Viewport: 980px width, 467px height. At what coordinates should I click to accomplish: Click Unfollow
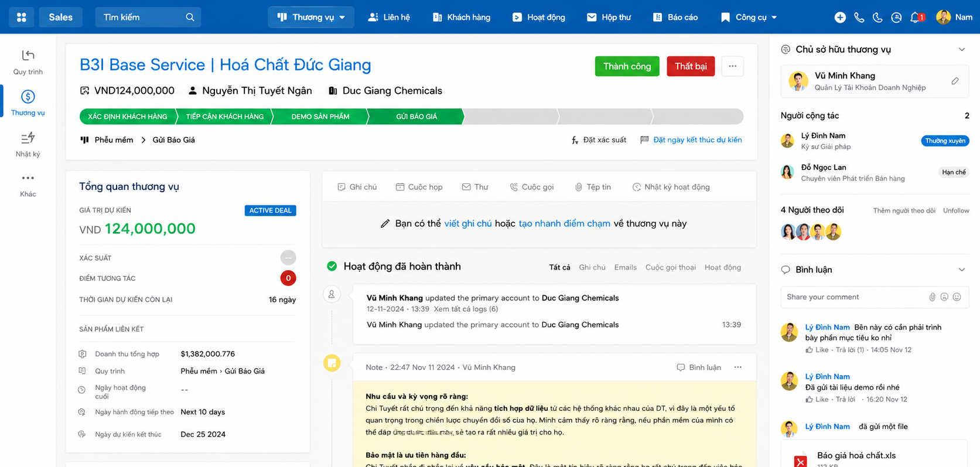tap(956, 210)
